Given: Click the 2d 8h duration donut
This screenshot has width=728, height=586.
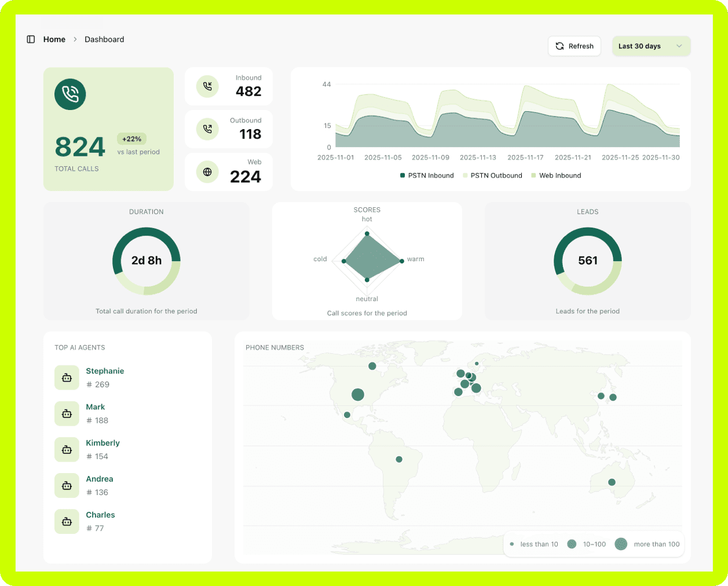Looking at the screenshot, I should click(147, 261).
